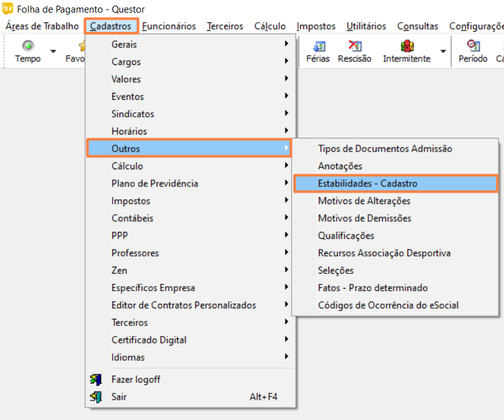Expand the Sindicatos submenu
Screen dimensions: 504x420
coord(133,114)
